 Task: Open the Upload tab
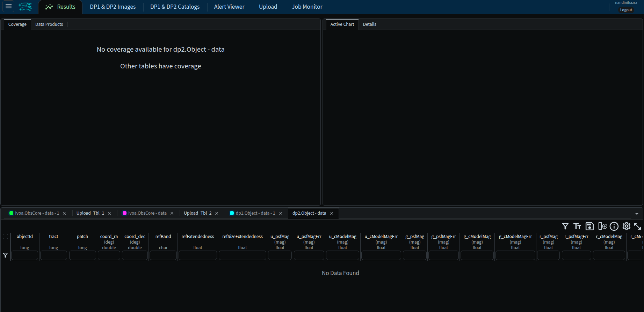[268, 7]
